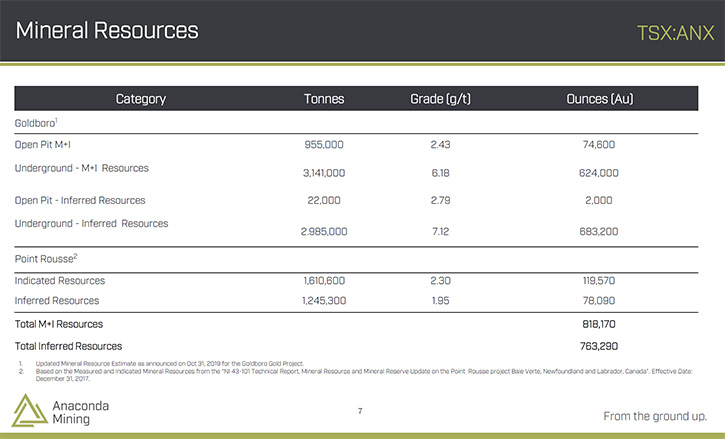
Task: Click the page number 7
Action: click(360, 411)
